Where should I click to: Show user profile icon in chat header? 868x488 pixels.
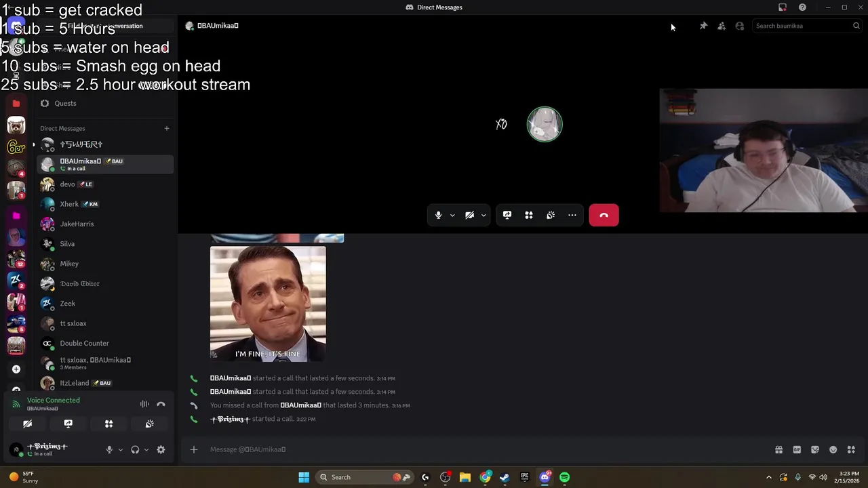click(x=740, y=26)
